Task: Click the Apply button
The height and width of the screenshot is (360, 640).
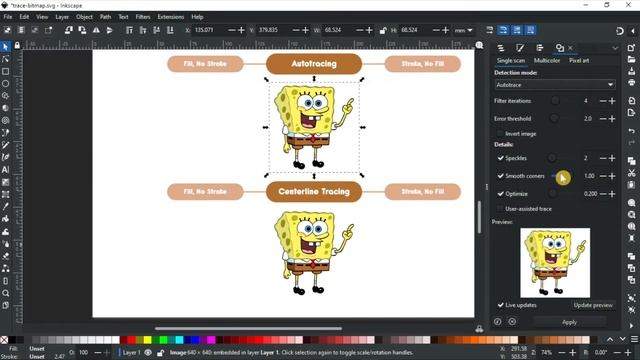Action: pyautogui.click(x=569, y=322)
